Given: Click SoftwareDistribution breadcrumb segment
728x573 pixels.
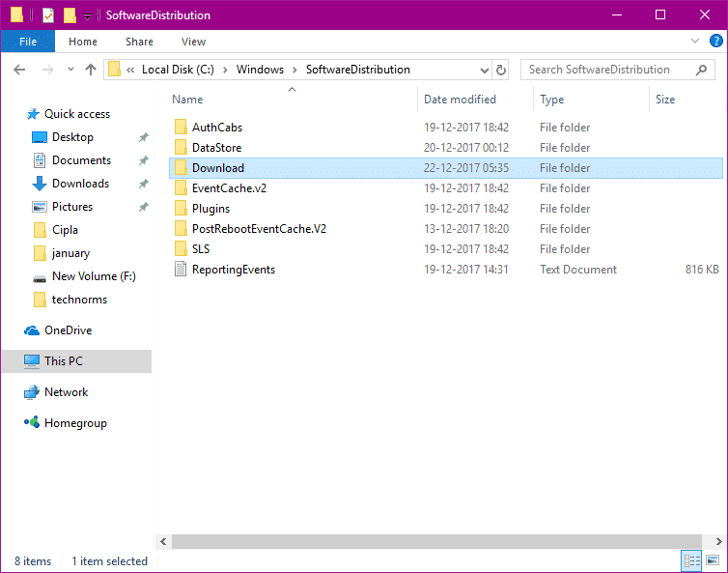Looking at the screenshot, I should click(357, 70).
